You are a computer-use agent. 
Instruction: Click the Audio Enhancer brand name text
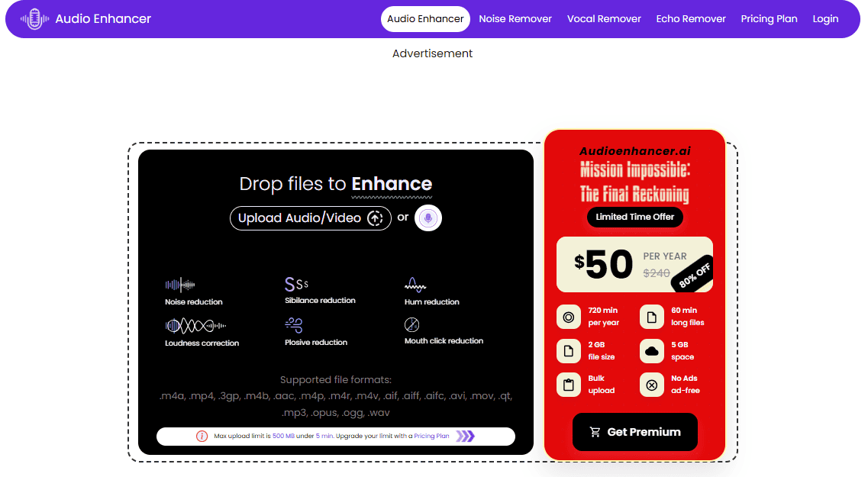[103, 19]
